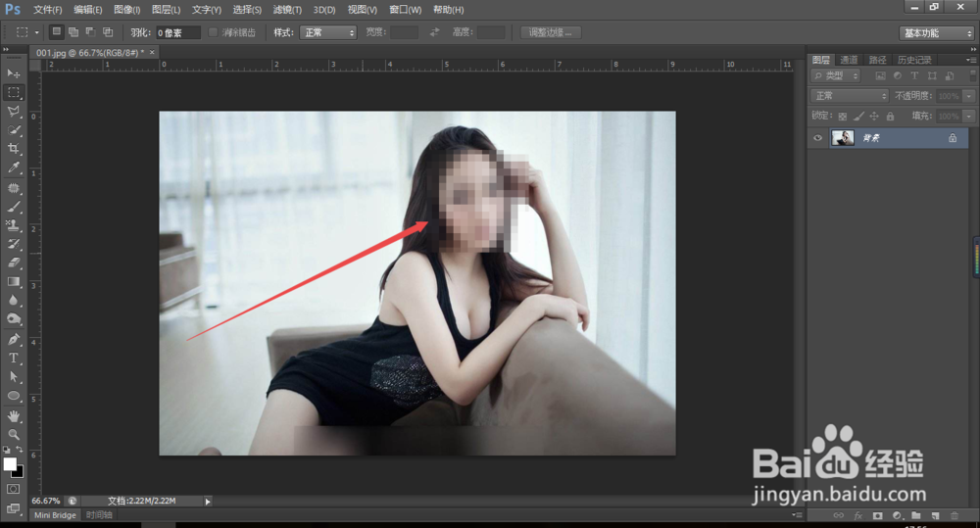Choose add to selection mode button
Viewport: 980px width, 528px height.
(x=73, y=32)
